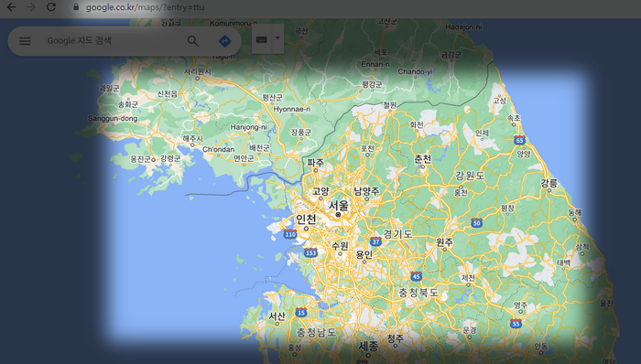Click the padlock site info icon
The width and height of the screenshot is (641, 364).
[76, 7]
